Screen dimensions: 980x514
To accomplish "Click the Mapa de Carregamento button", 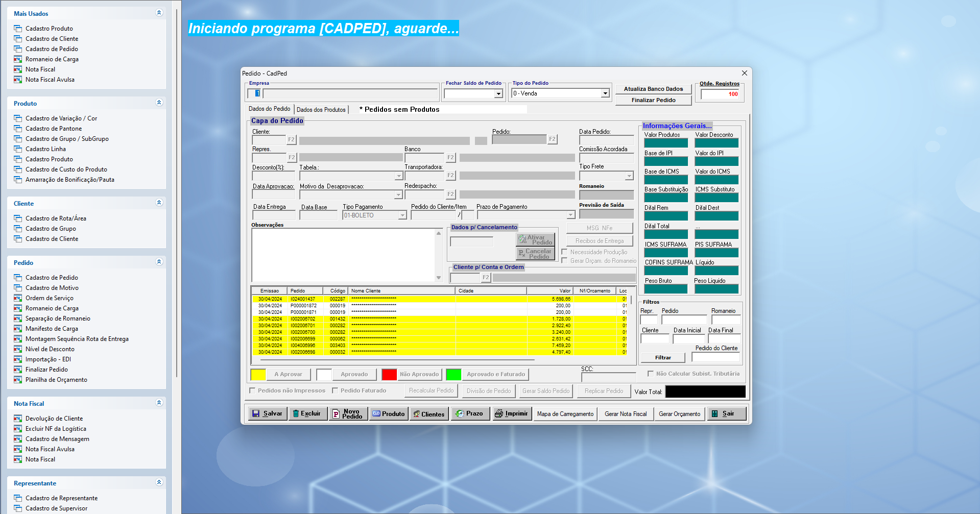I will tap(565, 413).
